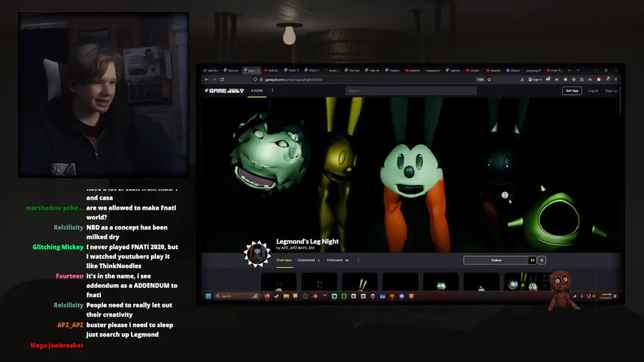The image size is (644, 362).
Task: Click the gamejolt.com address bar
Action: (x=366, y=79)
